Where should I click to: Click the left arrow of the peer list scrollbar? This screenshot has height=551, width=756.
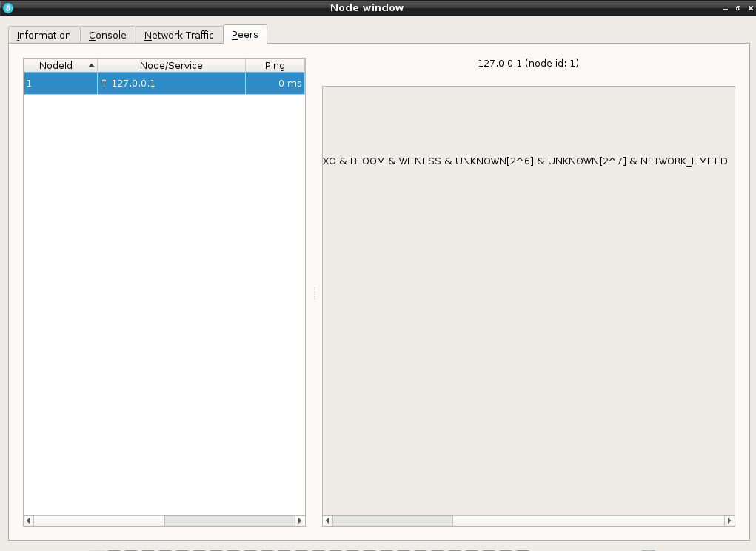pyautogui.click(x=27, y=521)
